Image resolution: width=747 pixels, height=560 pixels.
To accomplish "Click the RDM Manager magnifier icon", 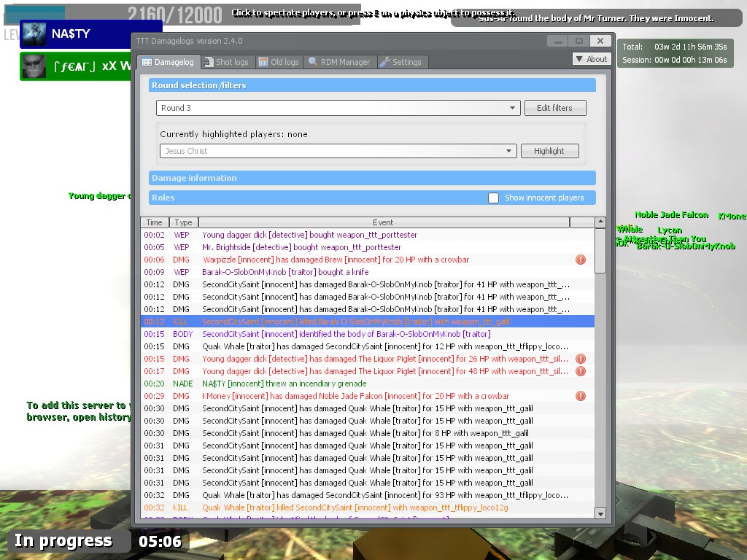I will click(312, 61).
